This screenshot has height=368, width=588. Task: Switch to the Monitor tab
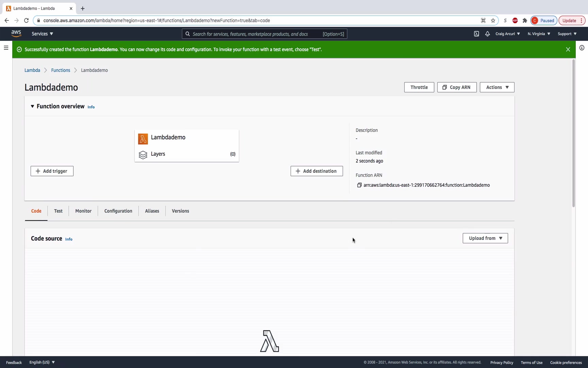[x=83, y=211]
